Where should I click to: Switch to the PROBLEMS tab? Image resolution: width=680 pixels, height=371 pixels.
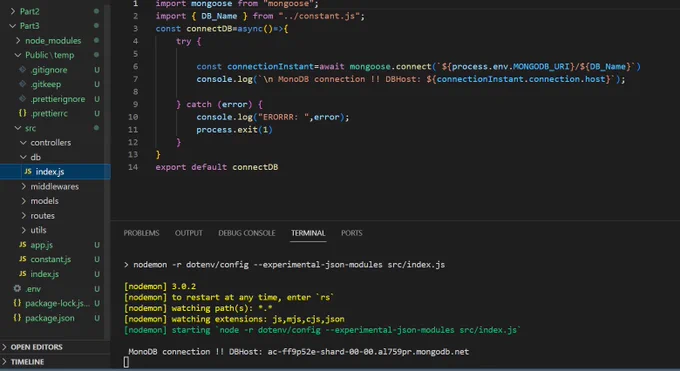141,233
